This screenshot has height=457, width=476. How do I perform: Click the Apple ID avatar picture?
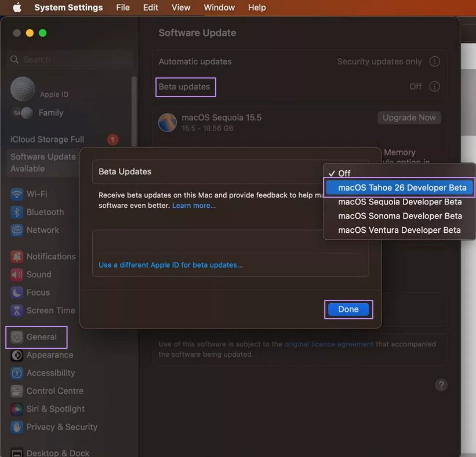23,89
